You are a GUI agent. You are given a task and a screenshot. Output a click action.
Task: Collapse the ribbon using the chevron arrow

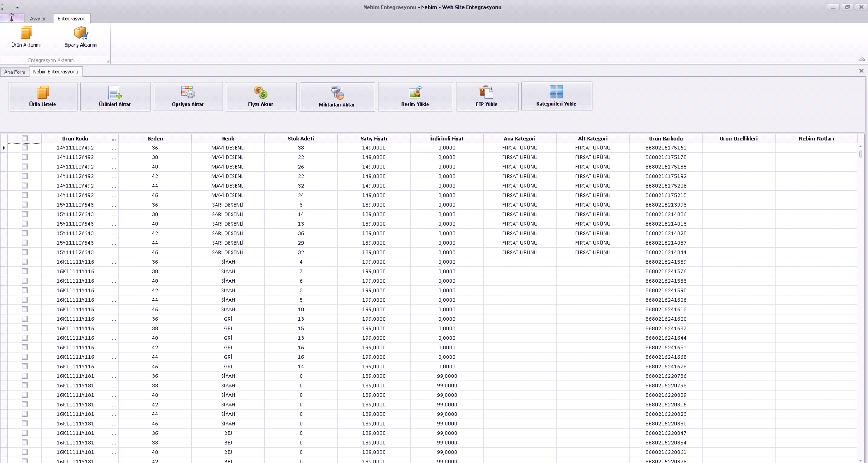pyautogui.click(x=862, y=60)
